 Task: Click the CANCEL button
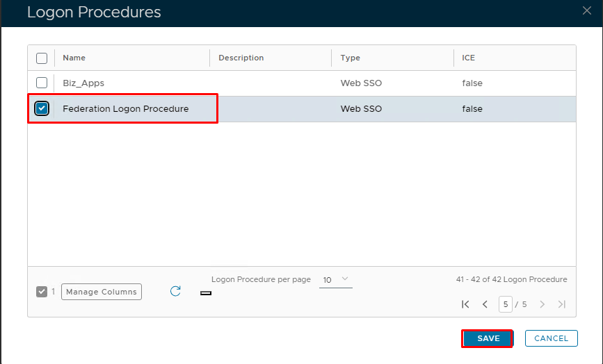pyautogui.click(x=551, y=338)
